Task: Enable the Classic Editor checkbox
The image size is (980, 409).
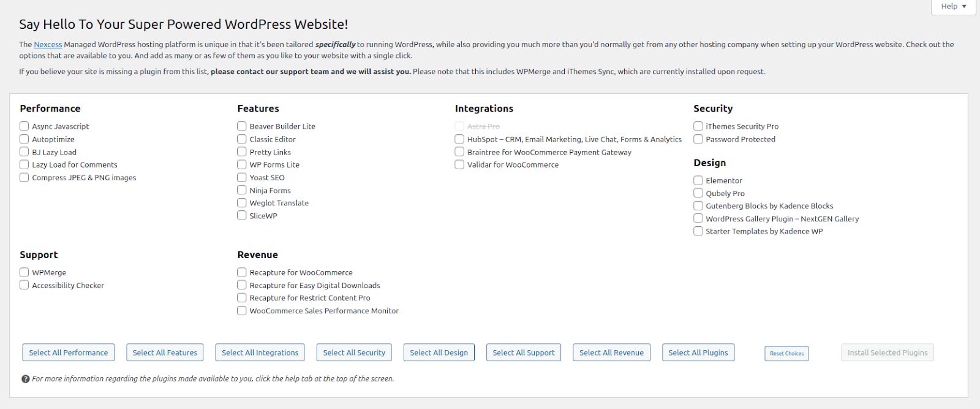Action: [242, 139]
